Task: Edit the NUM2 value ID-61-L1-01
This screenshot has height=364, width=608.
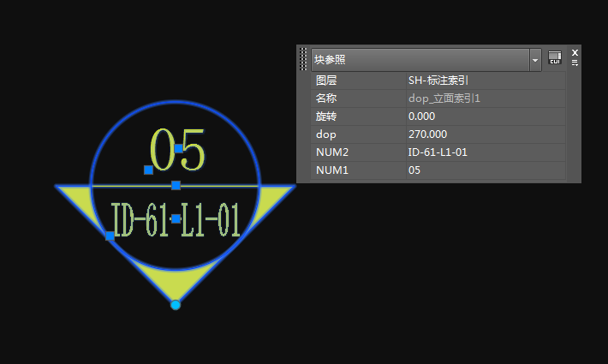Action: pyautogui.click(x=485, y=152)
